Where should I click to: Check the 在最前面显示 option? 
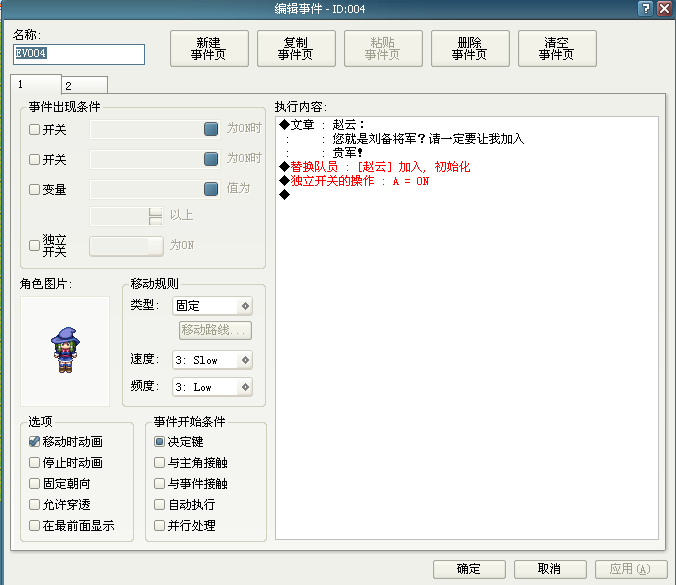point(34,526)
